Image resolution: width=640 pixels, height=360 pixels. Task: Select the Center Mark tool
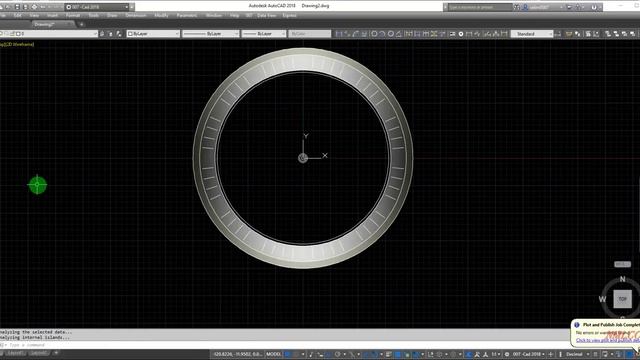click(461, 34)
